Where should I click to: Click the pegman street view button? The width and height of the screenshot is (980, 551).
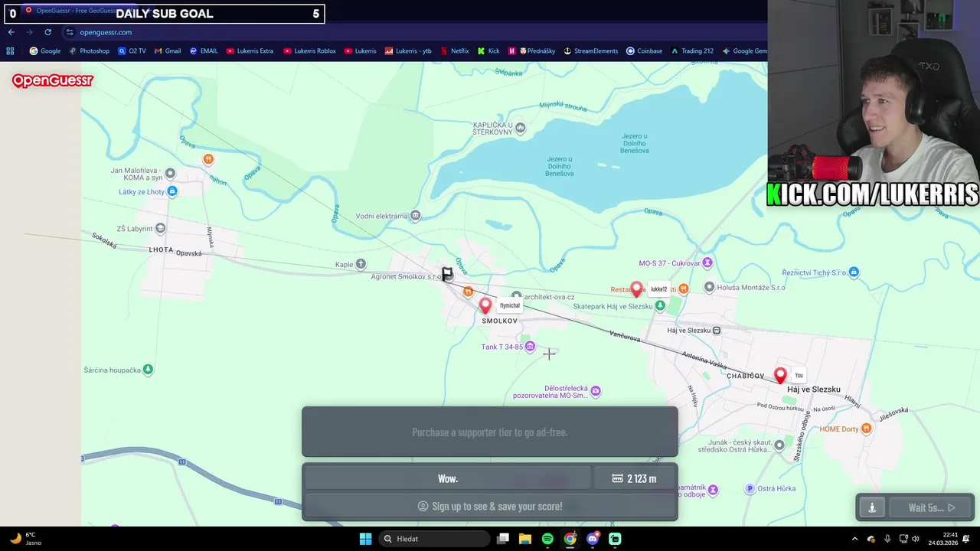(x=872, y=507)
